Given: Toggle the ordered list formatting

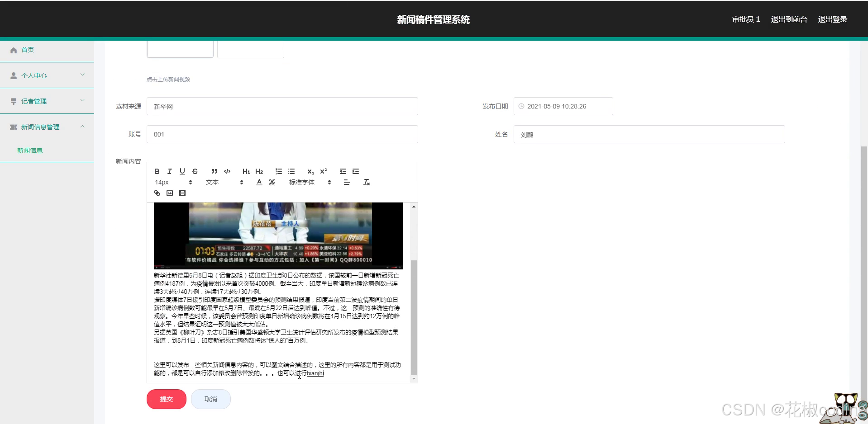Looking at the screenshot, I should 278,171.
